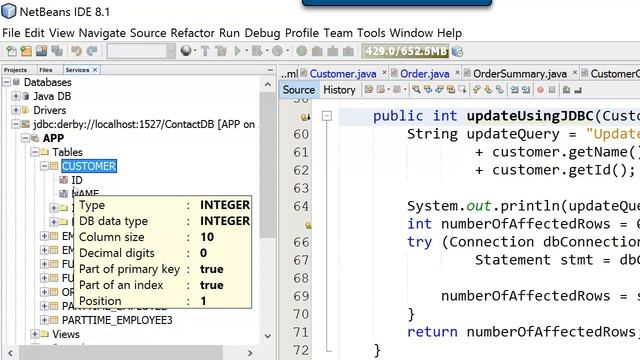Click the garbage collection icon beside the memory meter

tap(458, 51)
